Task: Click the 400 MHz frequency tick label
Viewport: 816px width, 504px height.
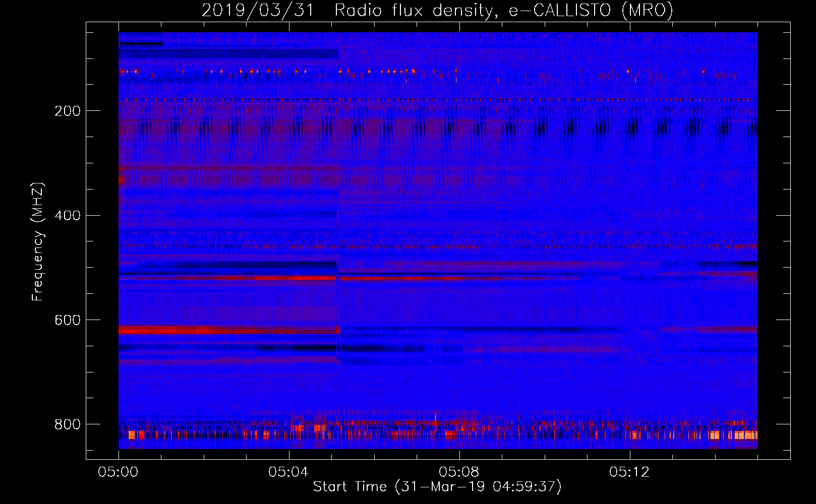Action: pos(68,216)
